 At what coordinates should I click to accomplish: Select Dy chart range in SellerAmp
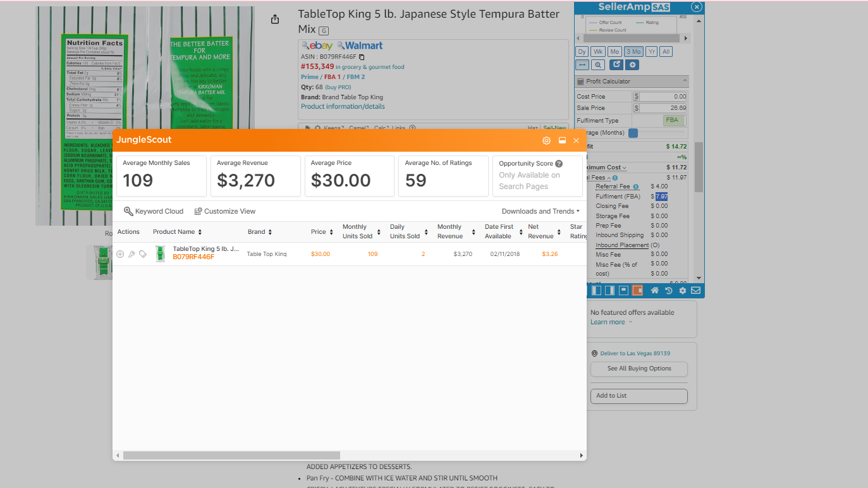coord(582,52)
